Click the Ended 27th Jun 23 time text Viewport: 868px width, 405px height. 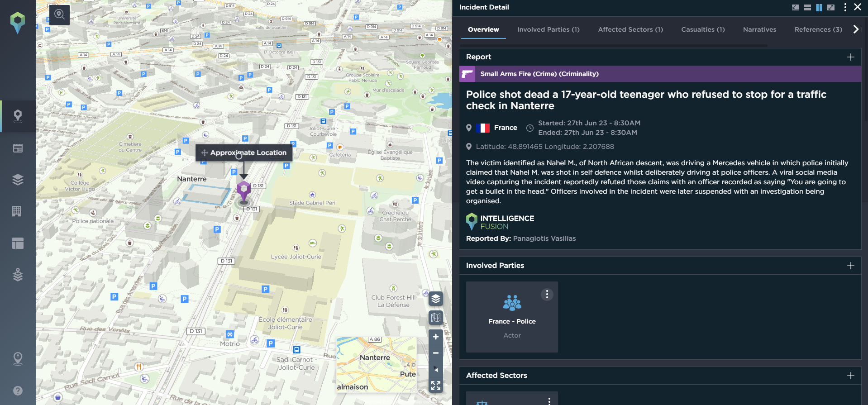point(587,133)
